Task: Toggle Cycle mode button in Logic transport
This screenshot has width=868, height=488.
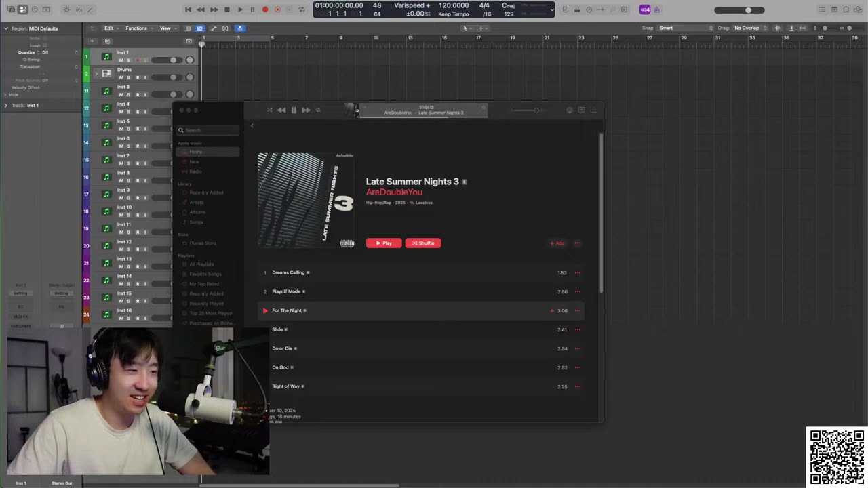Action: tap(302, 9)
